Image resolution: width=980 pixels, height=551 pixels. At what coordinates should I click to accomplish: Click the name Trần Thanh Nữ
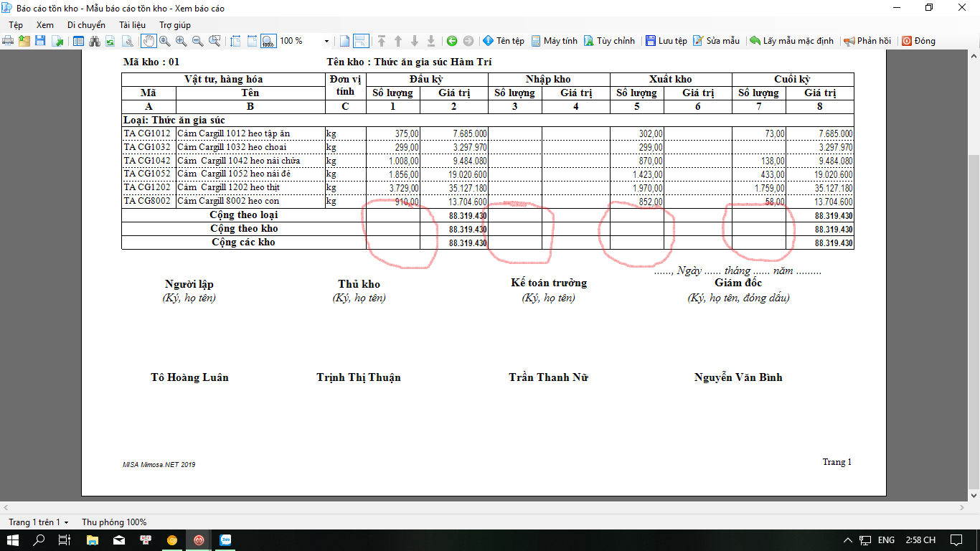click(x=548, y=377)
